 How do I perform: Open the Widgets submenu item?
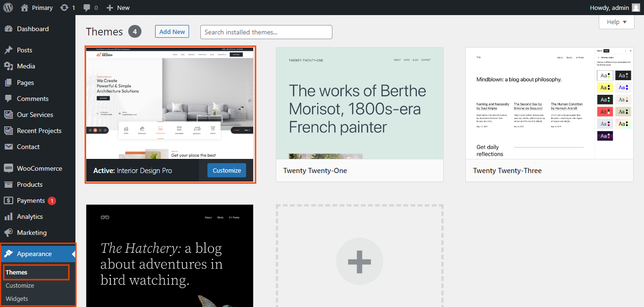point(17,299)
